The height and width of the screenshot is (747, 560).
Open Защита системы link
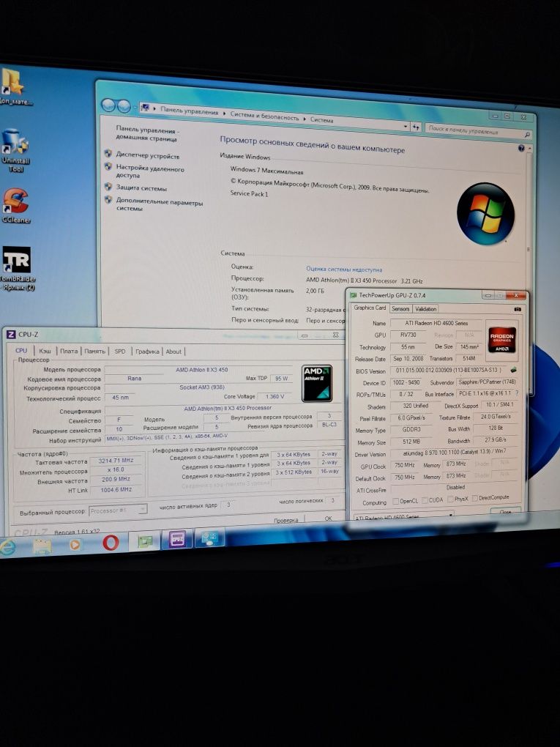141,187
